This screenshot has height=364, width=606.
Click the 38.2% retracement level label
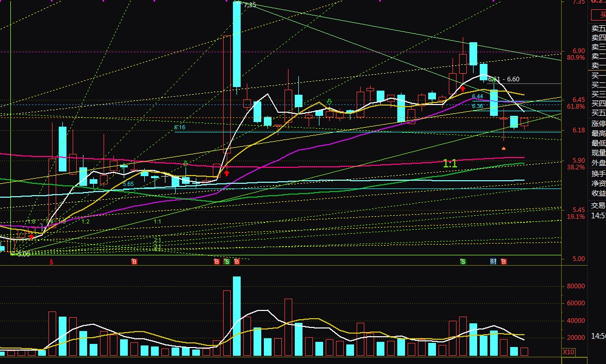pos(576,167)
